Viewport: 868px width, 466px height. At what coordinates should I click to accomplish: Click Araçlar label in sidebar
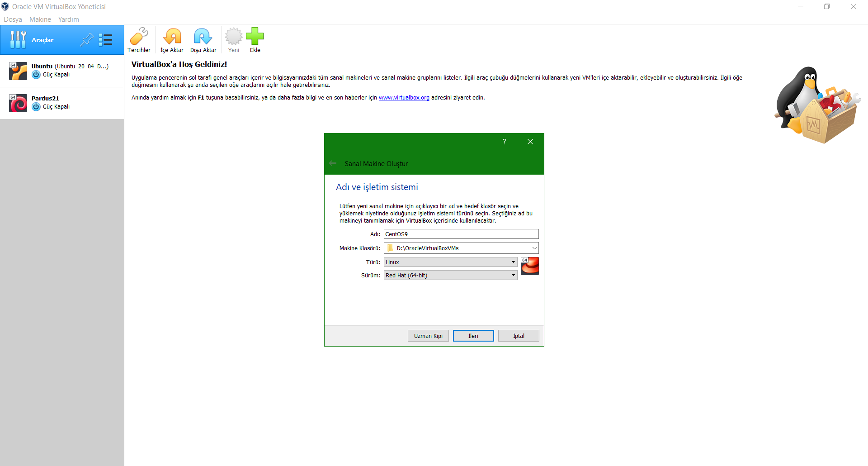pos(42,40)
